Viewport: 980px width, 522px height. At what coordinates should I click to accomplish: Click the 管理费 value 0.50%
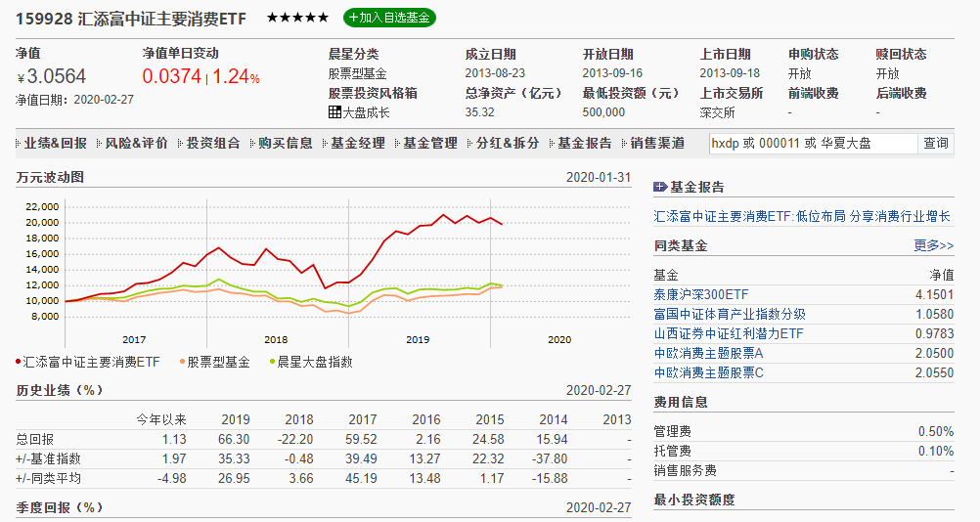click(936, 431)
